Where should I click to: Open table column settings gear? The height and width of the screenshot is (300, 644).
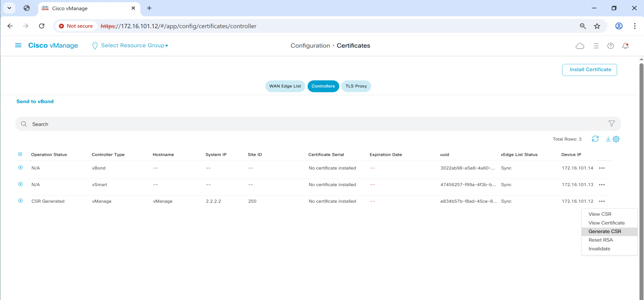click(616, 139)
